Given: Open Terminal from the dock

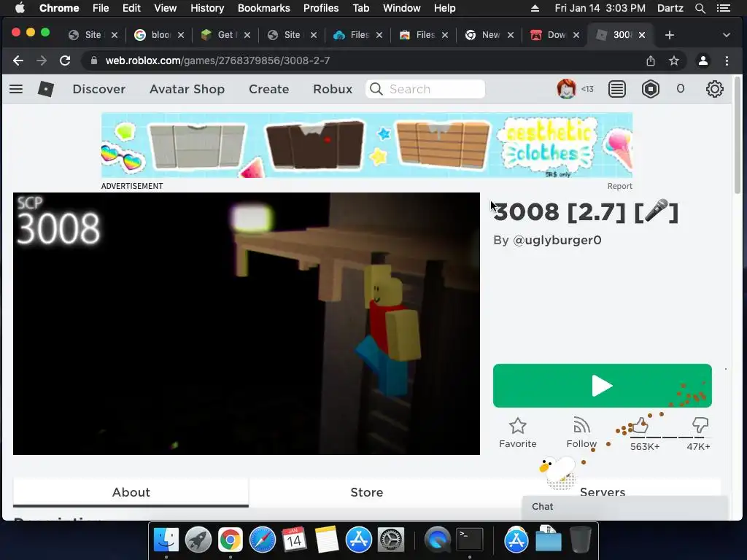Looking at the screenshot, I should click(x=470, y=540).
